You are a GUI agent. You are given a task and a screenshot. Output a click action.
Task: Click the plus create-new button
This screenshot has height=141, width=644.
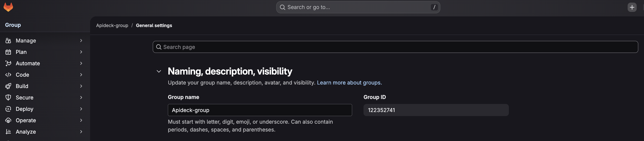click(632, 7)
